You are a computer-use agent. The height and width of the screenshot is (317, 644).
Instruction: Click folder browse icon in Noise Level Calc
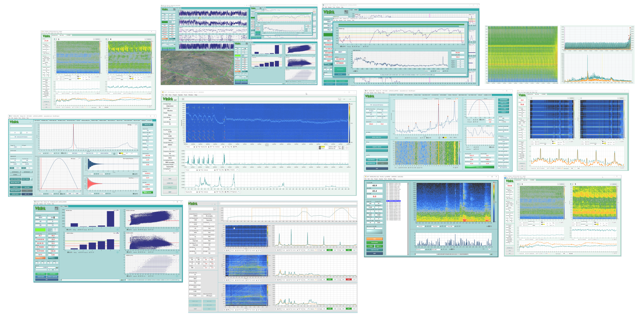click(491, 254)
